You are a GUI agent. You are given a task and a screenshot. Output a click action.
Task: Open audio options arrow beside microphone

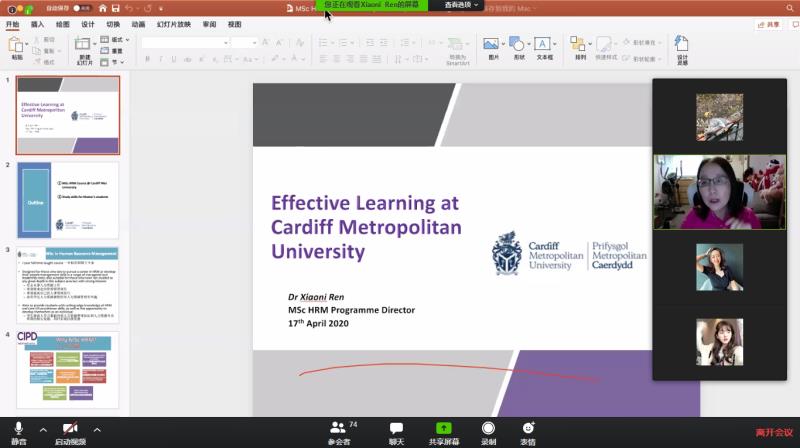pos(43,430)
